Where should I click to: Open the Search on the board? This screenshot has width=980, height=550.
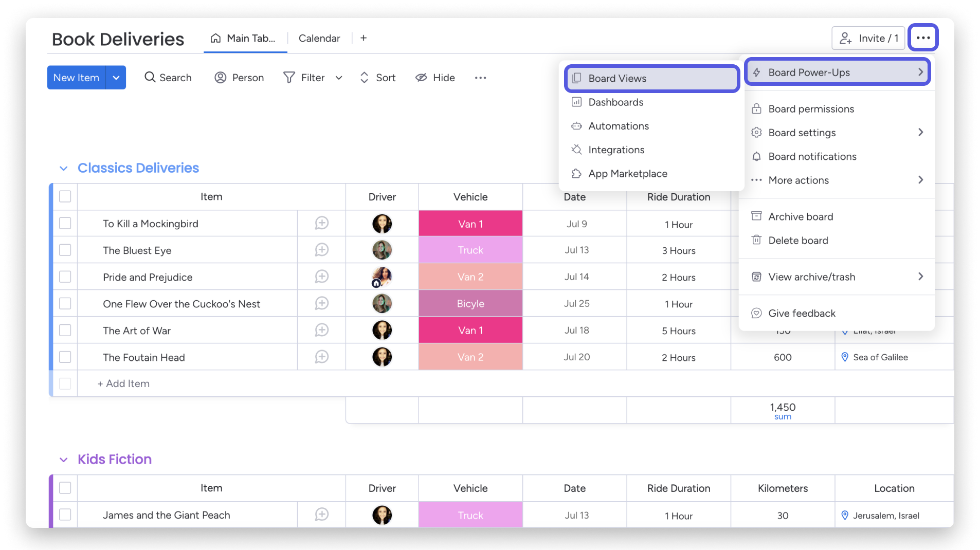click(x=168, y=77)
